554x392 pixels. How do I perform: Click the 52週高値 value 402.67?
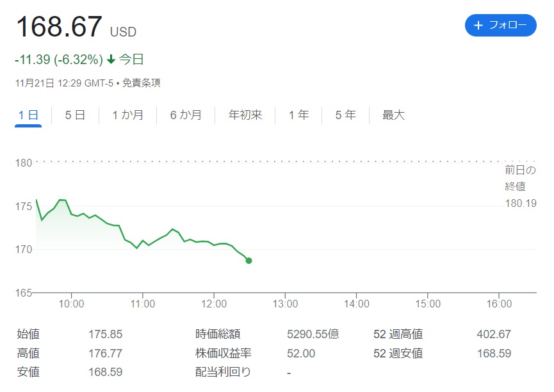click(494, 334)
